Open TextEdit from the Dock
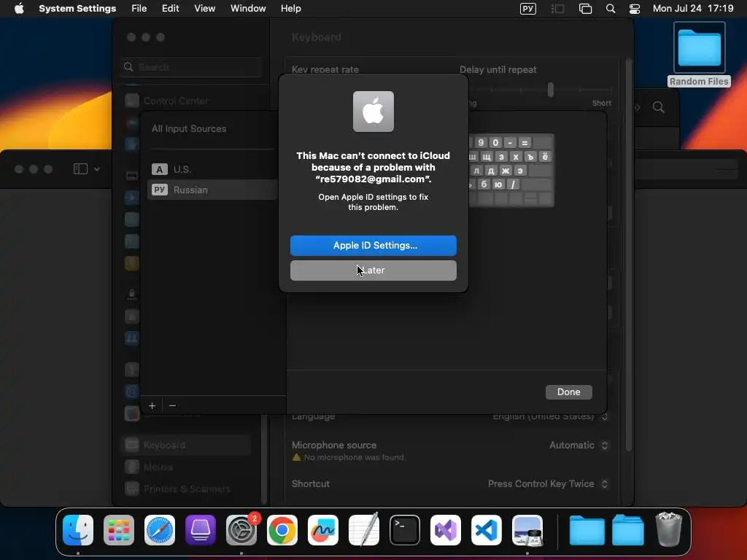The image size is (747, 560). 364,530
